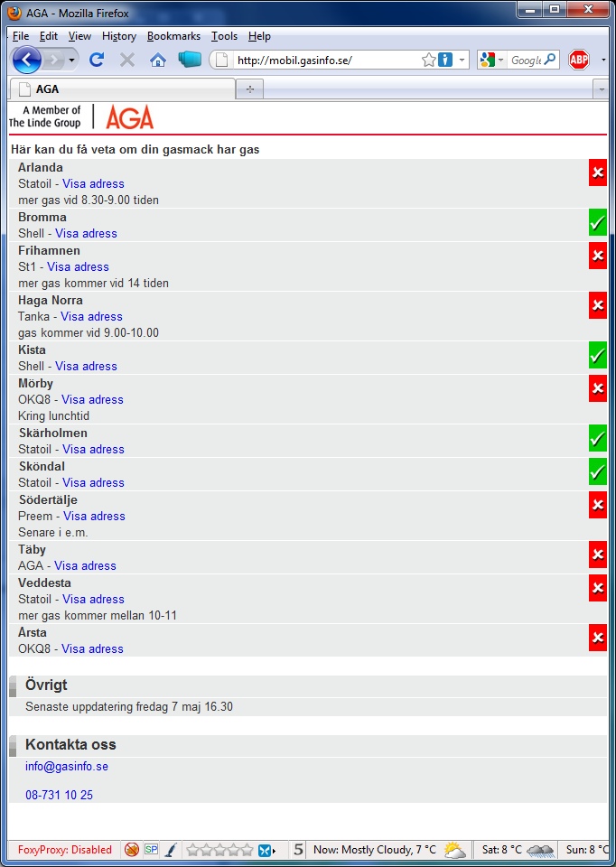Open the back/forward history dropdown
Screen dimensions: 616x867
click(x=72, y=60)
